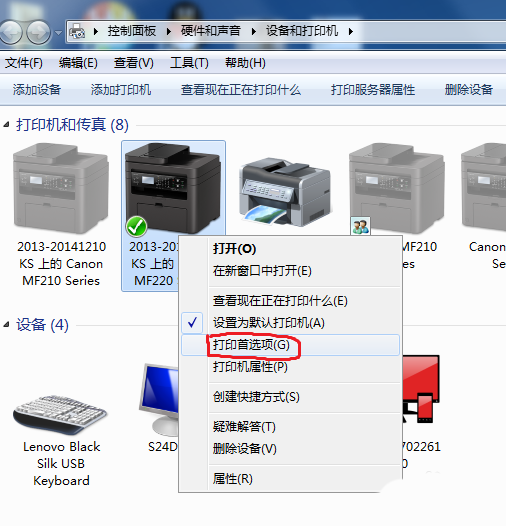Select the shared MF210 printer with users badge

pyautogui.click(x=397, y=189)
